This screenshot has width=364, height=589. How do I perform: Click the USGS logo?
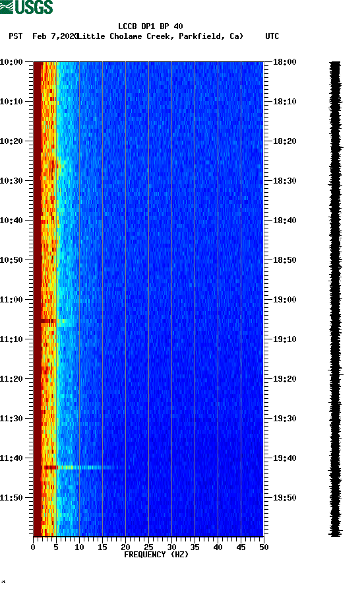pyautogui.click(x=26, y=7)
